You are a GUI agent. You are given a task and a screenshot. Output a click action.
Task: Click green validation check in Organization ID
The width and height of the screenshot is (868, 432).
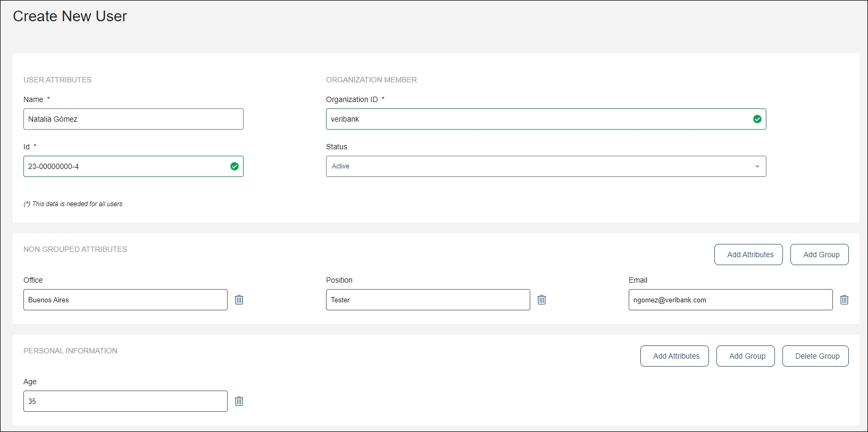[757, 119]
